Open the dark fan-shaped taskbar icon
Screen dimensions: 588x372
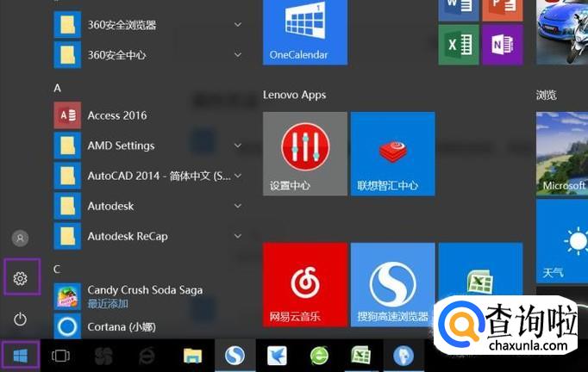pyautogui.click(x=103, y=356)
